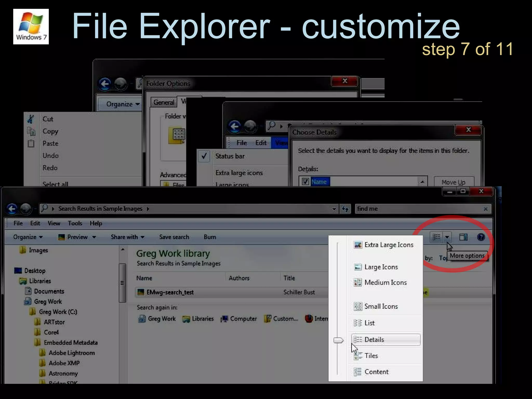Select Tiles view

pos(366,356)
